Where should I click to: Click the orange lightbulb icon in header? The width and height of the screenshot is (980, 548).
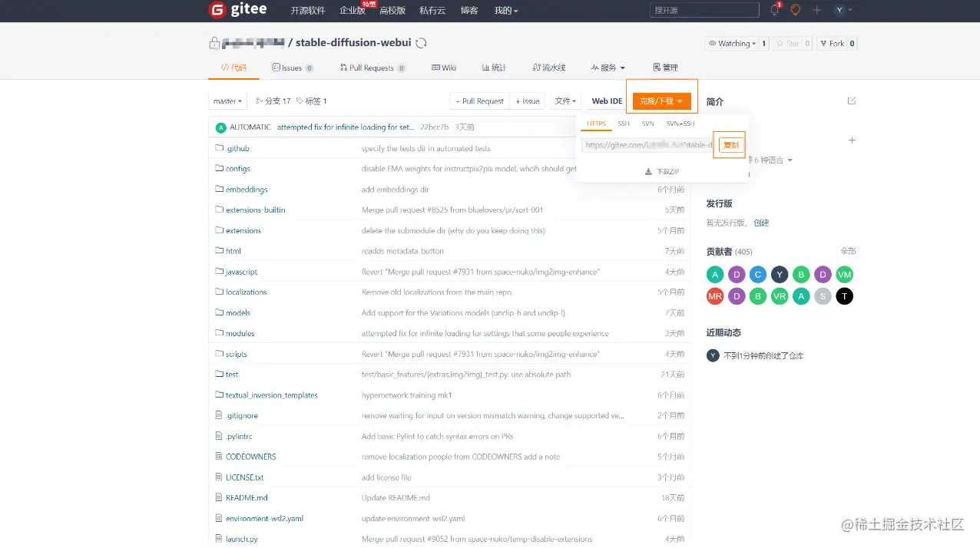tap(796, 10)
